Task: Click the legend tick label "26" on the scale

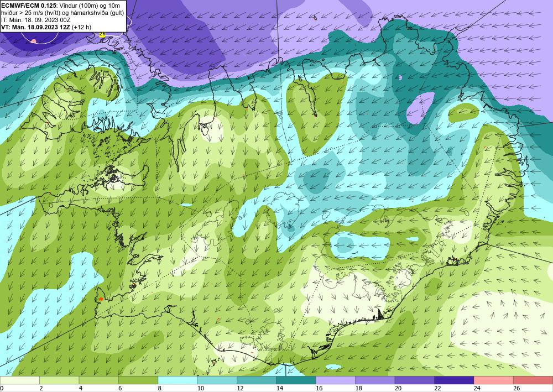Action: (517, 389)
